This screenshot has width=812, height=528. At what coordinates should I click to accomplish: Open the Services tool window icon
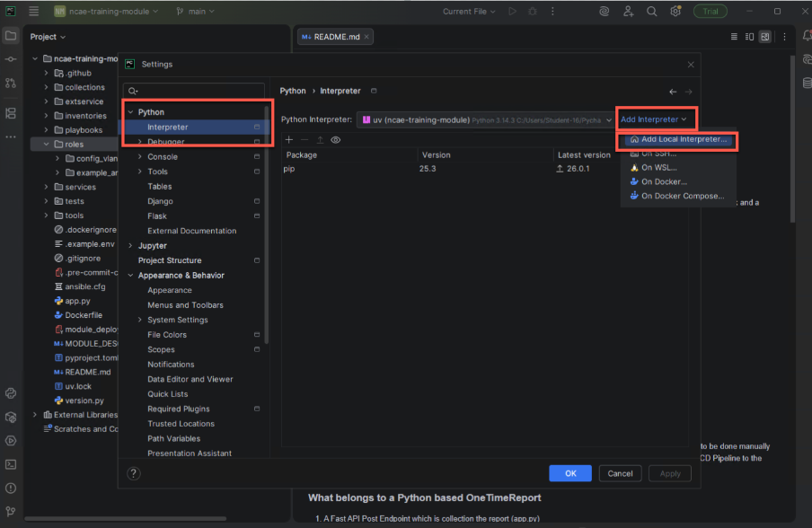click(11, 441)
